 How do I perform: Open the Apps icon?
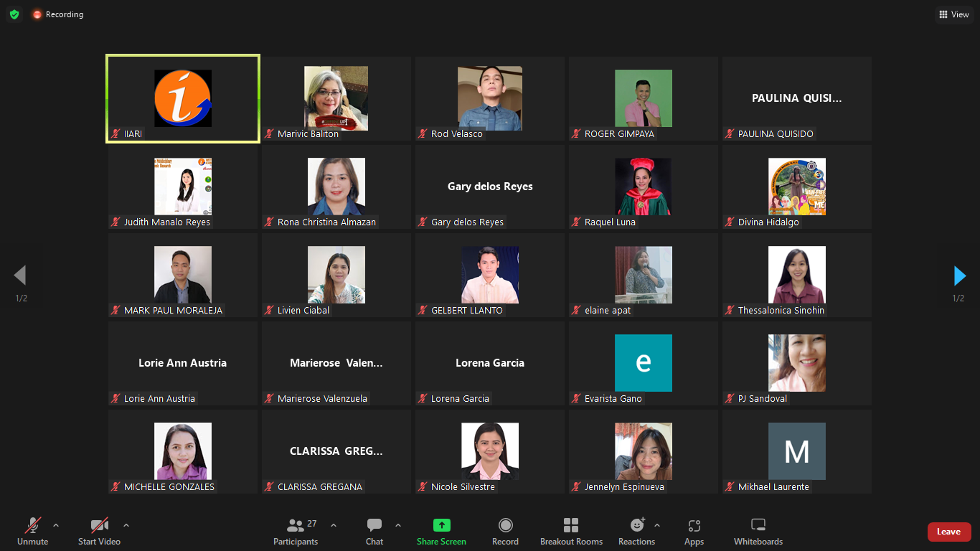tap(694, 526)
